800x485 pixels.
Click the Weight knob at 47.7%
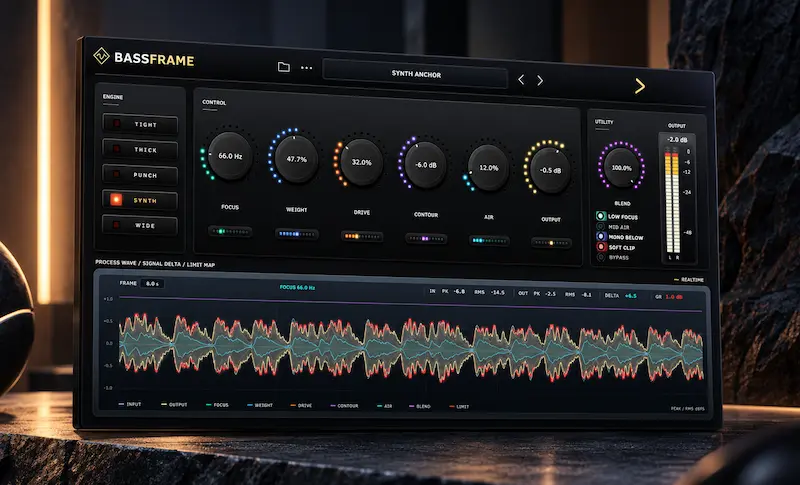click(x=296, y=159)
